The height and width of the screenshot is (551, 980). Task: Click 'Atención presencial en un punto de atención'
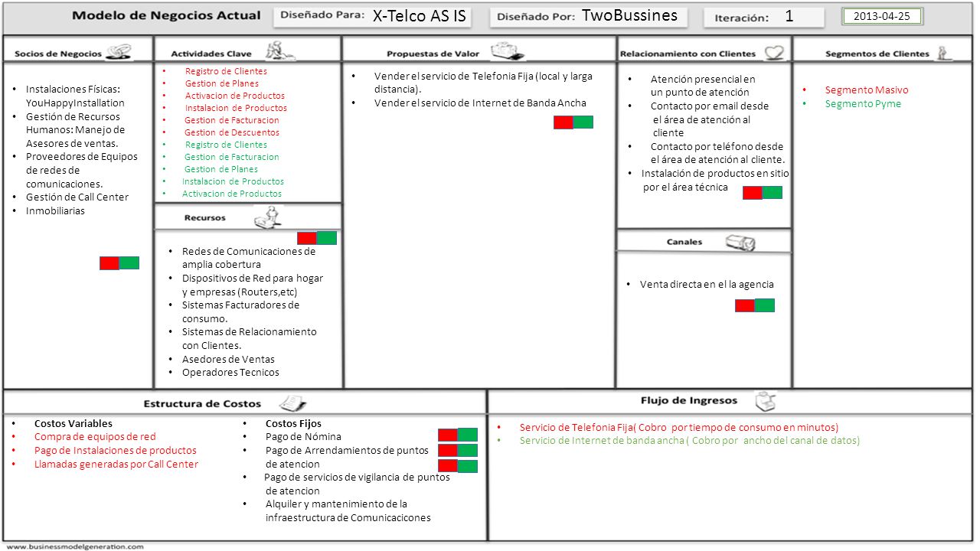703,86
